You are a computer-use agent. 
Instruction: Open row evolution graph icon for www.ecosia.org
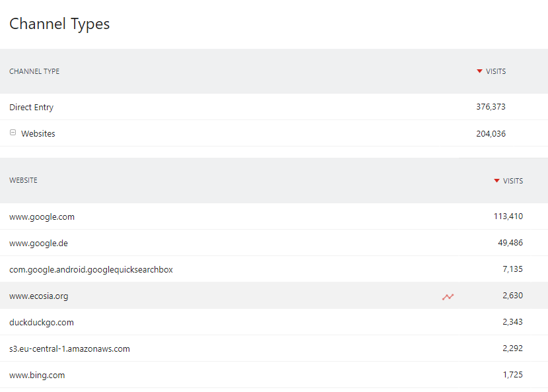pos(448,297)
